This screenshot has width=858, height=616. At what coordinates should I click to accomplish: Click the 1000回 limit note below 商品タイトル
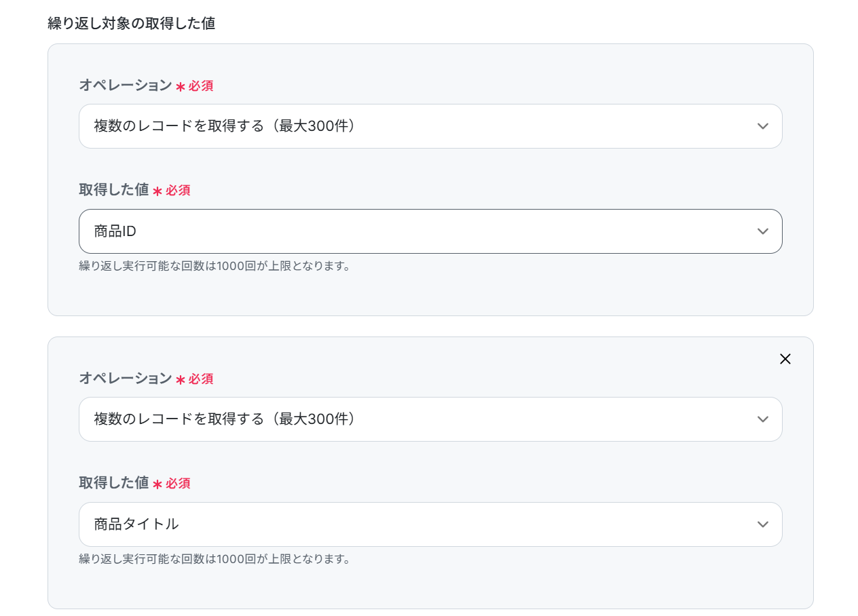214,559
